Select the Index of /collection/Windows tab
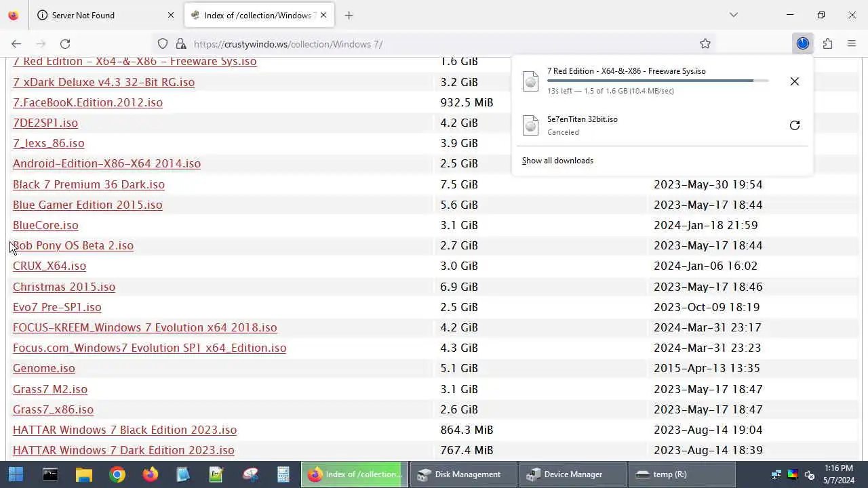Viewport: 868px width, 488px height. [260, 15]
